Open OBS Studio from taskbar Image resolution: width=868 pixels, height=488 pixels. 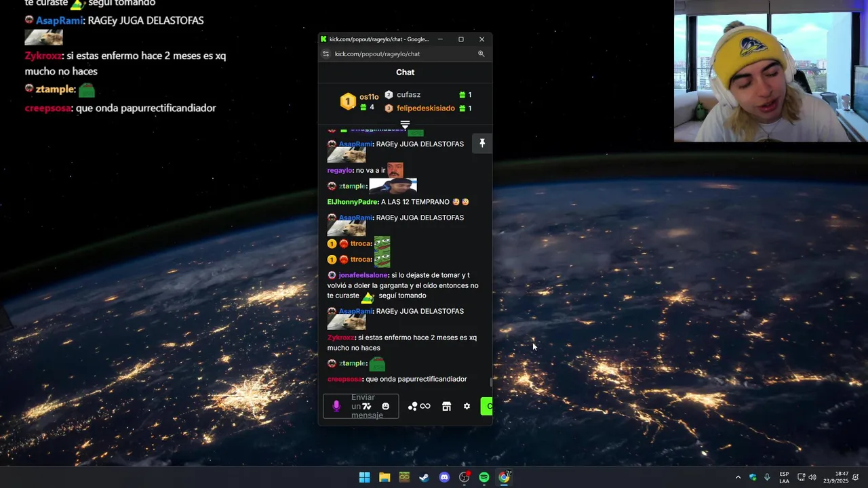point(465,477)
